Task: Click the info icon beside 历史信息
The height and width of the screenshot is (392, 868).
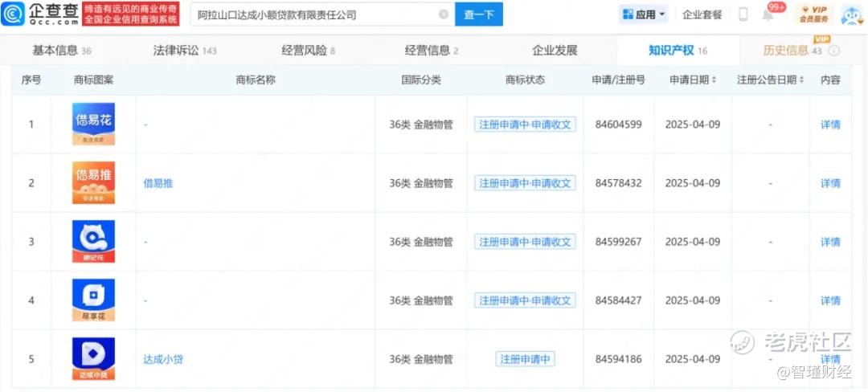Action: 834,51
